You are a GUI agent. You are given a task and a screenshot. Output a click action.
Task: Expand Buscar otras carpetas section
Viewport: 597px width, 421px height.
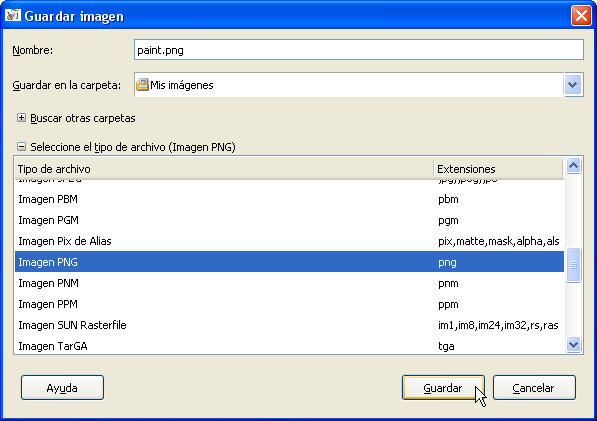[x=21, y=118]
